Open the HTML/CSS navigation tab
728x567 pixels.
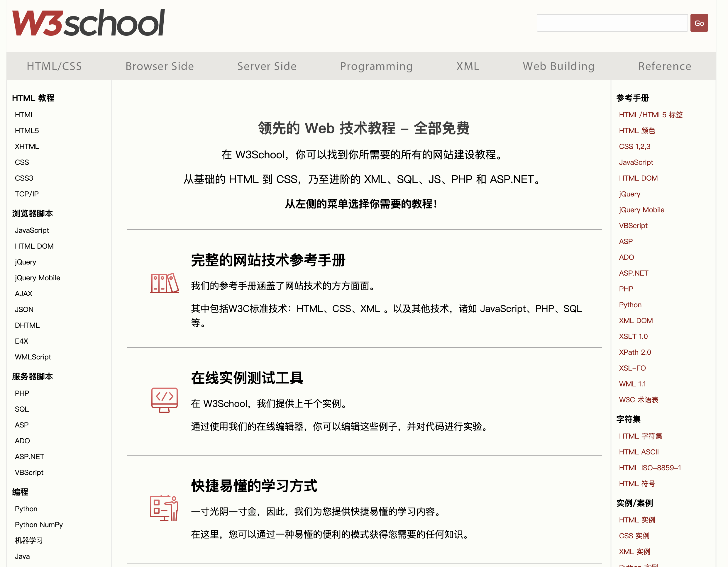(54, 66)
